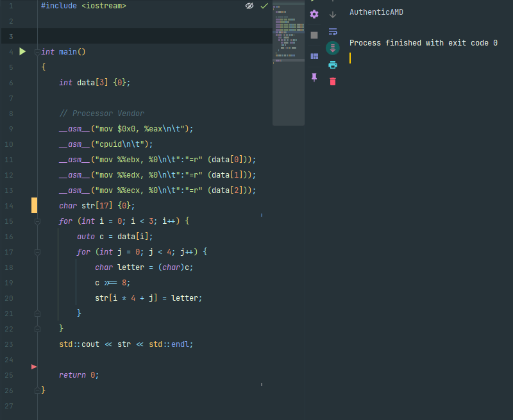
Task: Stop the running process
Action: click(x=314, y=35)
